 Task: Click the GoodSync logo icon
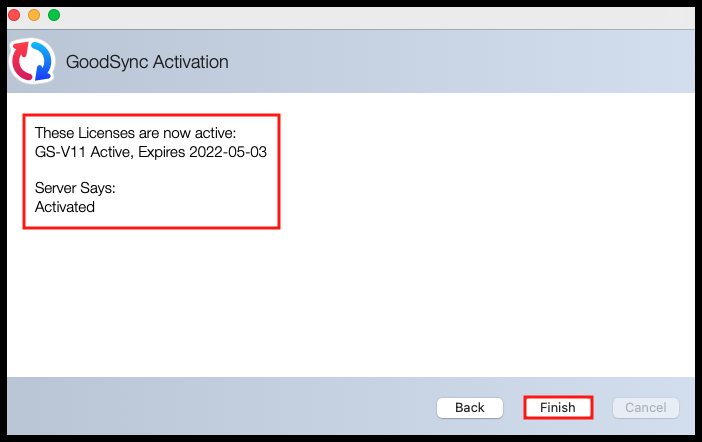[31, 61]
